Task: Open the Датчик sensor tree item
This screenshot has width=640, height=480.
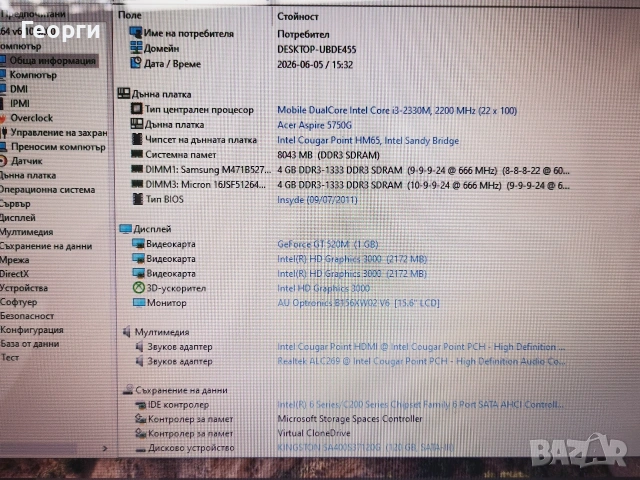Action: click(27, 161)
